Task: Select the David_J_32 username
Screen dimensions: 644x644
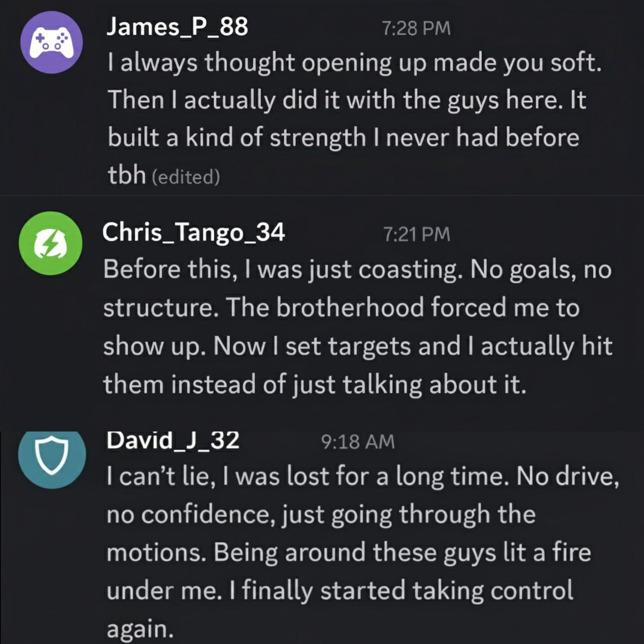Action: (173, 440)
